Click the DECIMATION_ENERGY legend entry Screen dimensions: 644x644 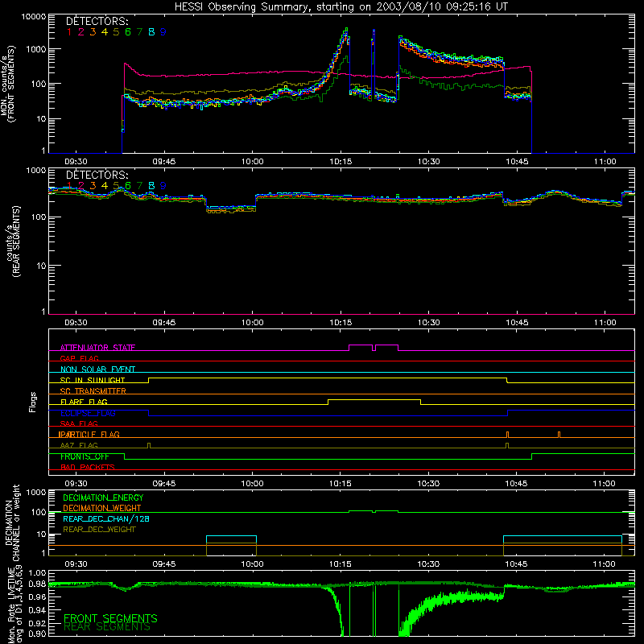pos(103,497)
